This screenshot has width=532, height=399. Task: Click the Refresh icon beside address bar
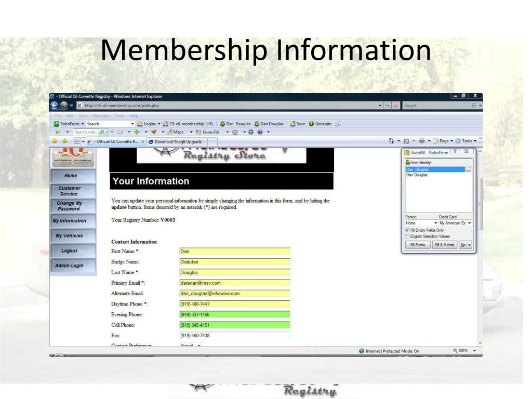pyautogui.click(x=388, y=106)
